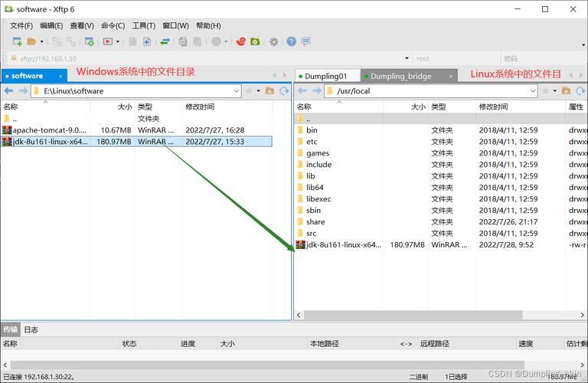Select jdk-8u161-linux-x64 file in local pane
This screenshot has height=383, width=588.
pyautogui.click(x=137, y=142)
